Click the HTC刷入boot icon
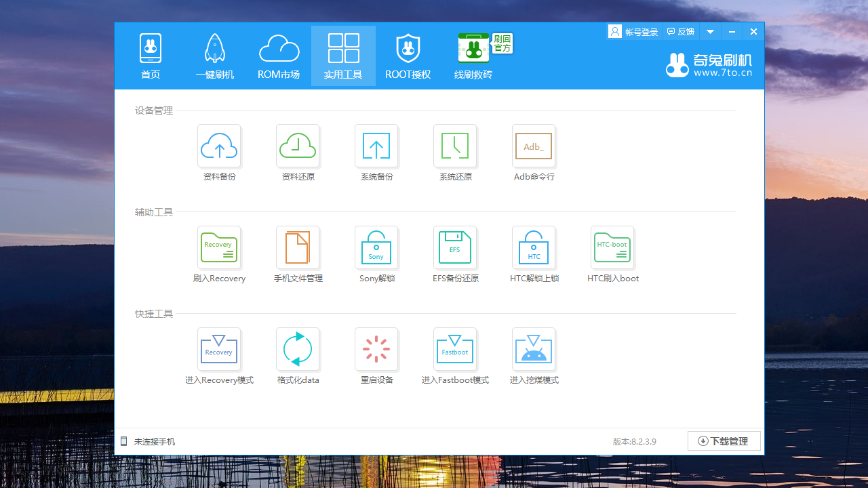The width and height of the screenshot is (868, 488). tap(612, 248)
